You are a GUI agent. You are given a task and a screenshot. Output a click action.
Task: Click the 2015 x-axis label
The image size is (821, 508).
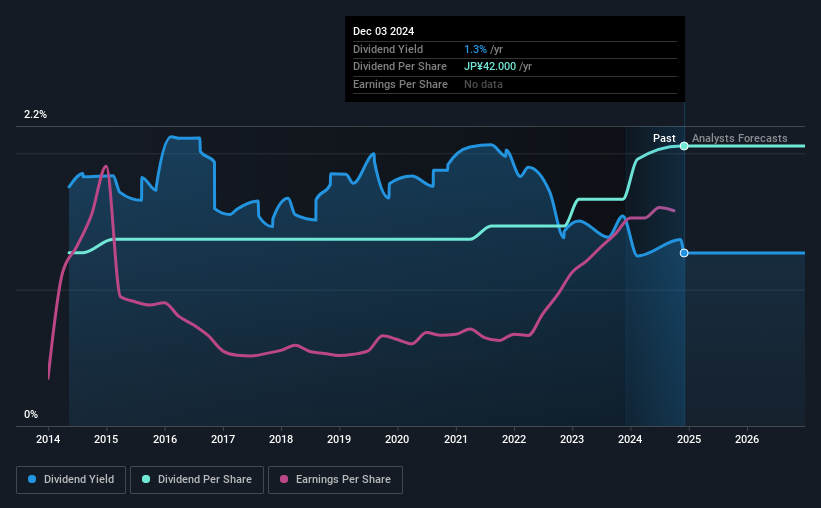(x=106, y=439)
